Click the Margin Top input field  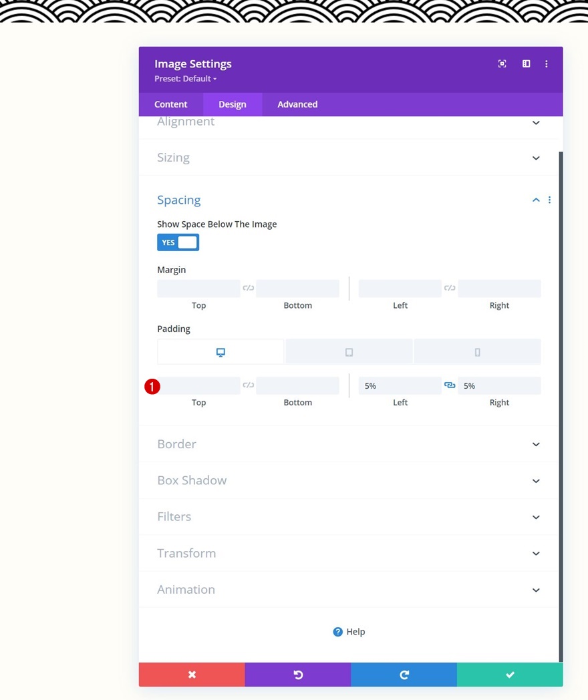198,289
